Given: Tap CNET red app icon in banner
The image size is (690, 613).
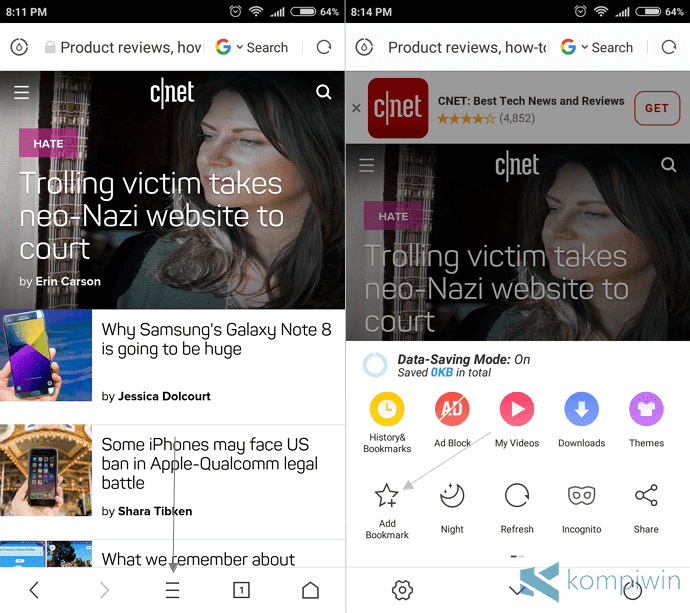Looking at the screenshot, I should pos(398,108).
